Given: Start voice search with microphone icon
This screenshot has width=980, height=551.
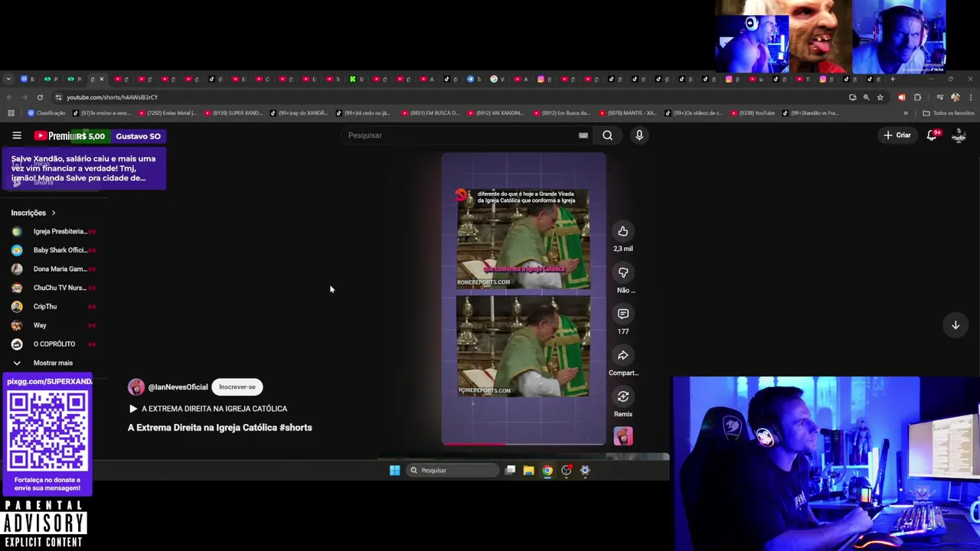Looking at the screenshot, I should tap(639, 135).
